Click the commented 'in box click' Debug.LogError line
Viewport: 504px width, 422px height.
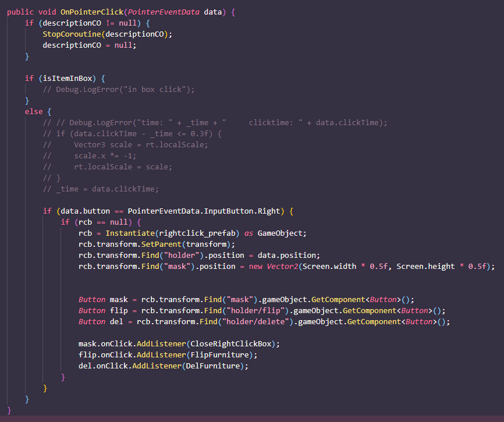[x=119, y=90]
